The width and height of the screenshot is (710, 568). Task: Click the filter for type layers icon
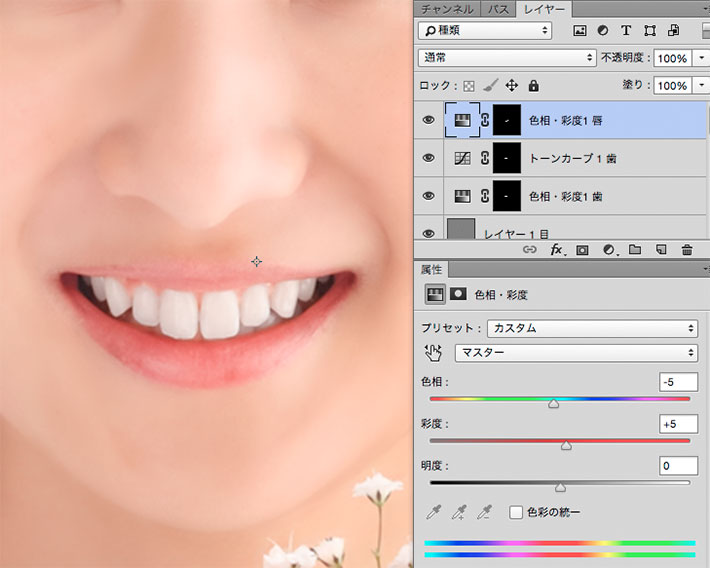click(627, 31)
